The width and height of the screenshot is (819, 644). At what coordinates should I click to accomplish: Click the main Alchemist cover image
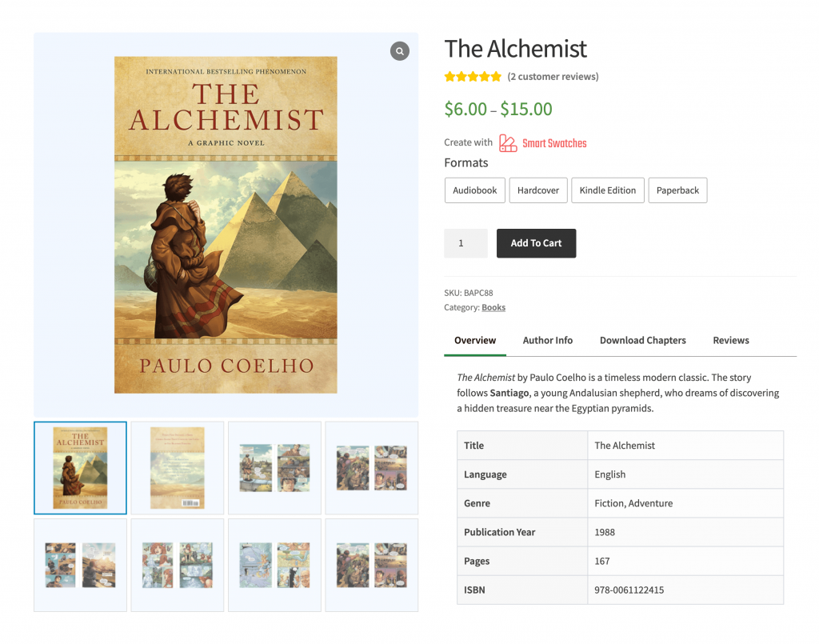226,225
